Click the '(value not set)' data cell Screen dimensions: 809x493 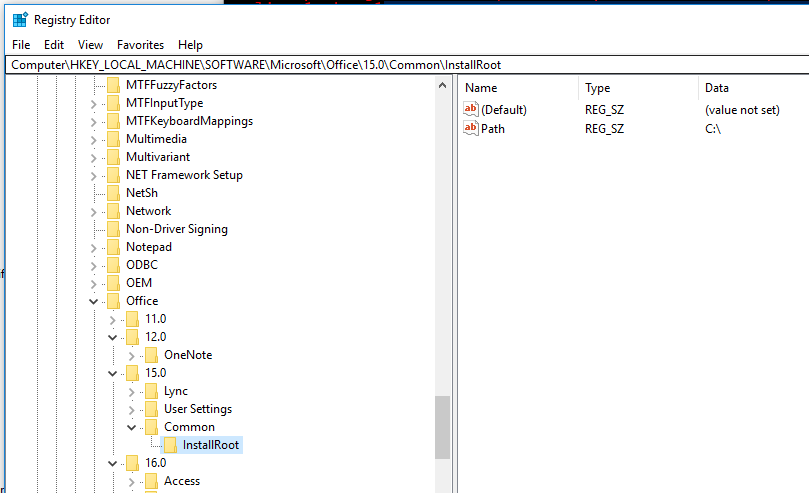point(742,109)
